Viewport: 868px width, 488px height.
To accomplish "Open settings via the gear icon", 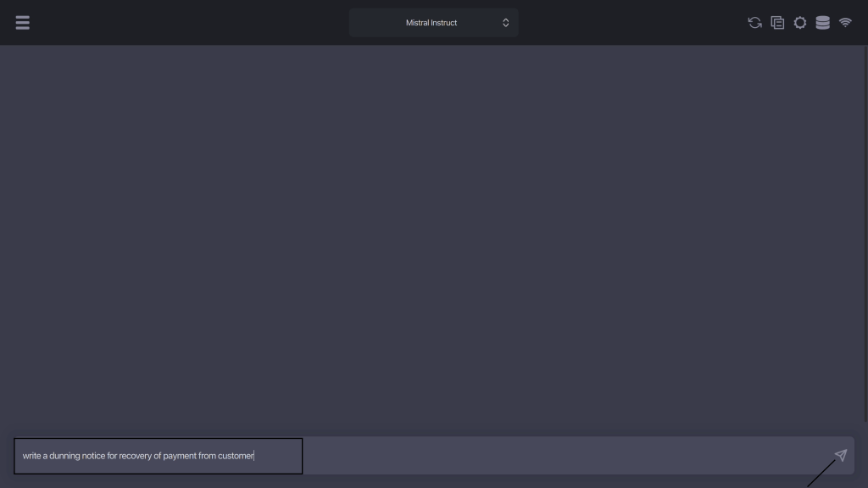I will (x=800, y=23).
